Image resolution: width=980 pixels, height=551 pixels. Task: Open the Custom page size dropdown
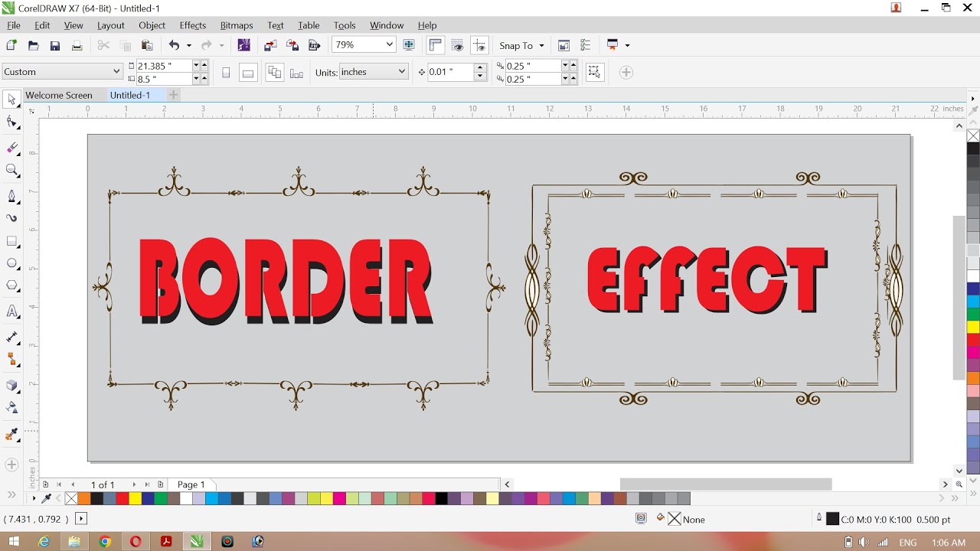click(x=116, y=72)
